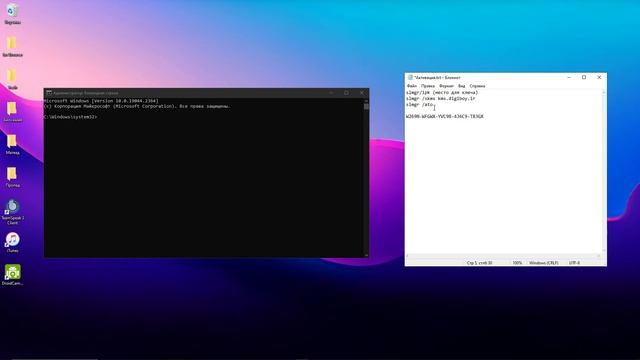Click the 'slmgr/ipk' line in Notepad
The width and height of the screenshot is (640, 360).
coord(442,93)
